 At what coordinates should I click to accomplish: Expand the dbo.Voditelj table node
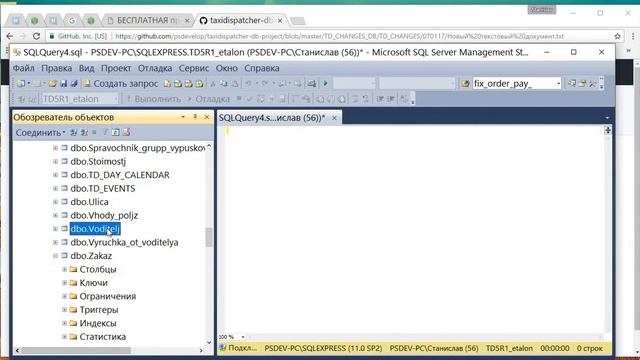[x=56, y=229]
